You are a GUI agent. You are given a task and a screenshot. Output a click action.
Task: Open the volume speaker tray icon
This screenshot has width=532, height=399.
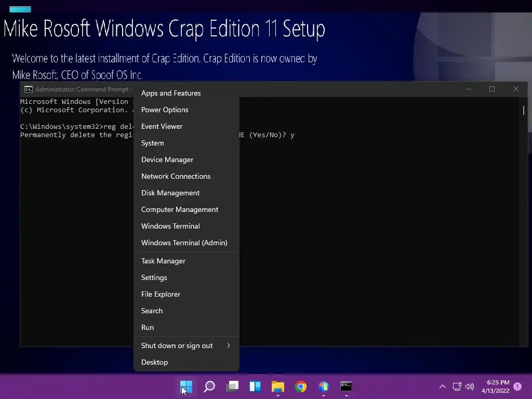(470, 387)
